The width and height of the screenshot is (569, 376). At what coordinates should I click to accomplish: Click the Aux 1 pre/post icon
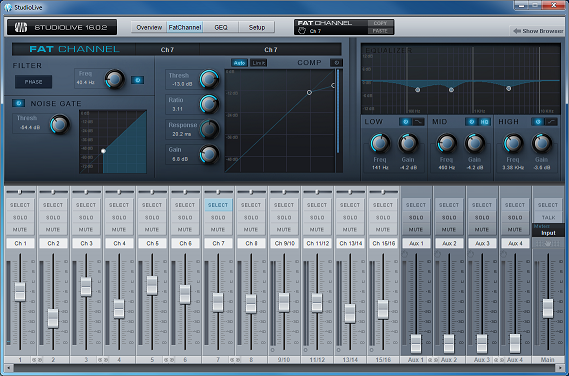[x=405, y=254]
